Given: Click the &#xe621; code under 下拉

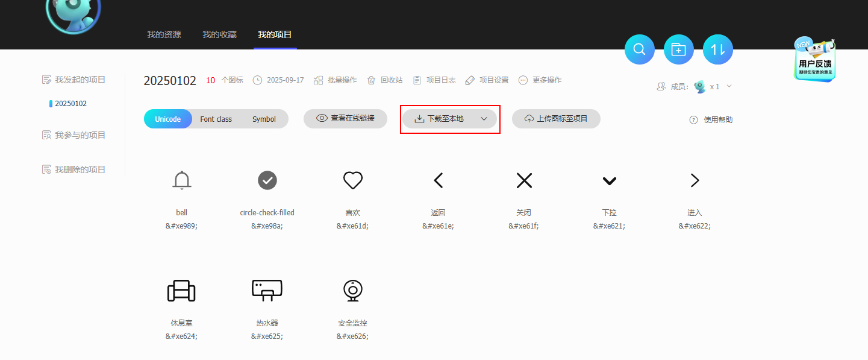Looking at the screenshot, I should (609, 226).
